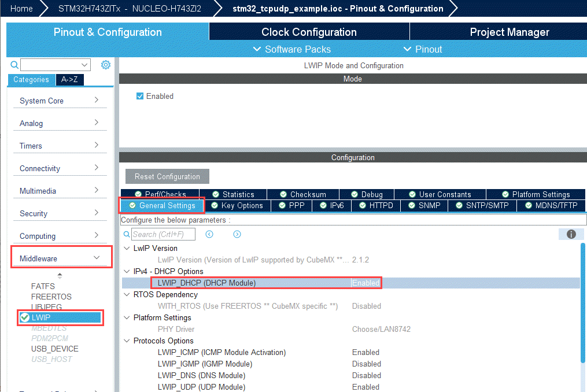
Task: Open the Checksum tab
Action: pos(303,194)
